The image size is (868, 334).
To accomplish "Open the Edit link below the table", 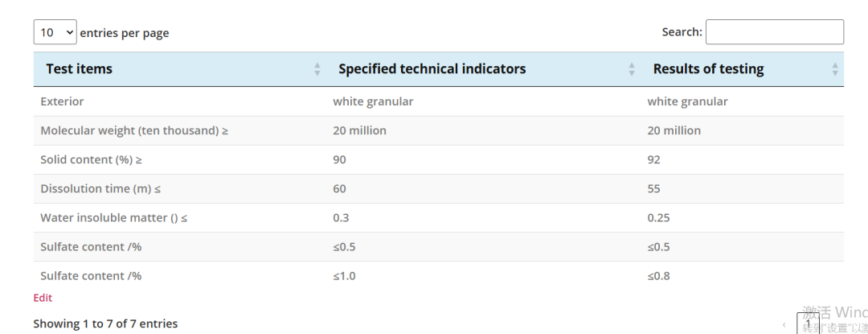I will pyautogui.click(x=43, y=298).
